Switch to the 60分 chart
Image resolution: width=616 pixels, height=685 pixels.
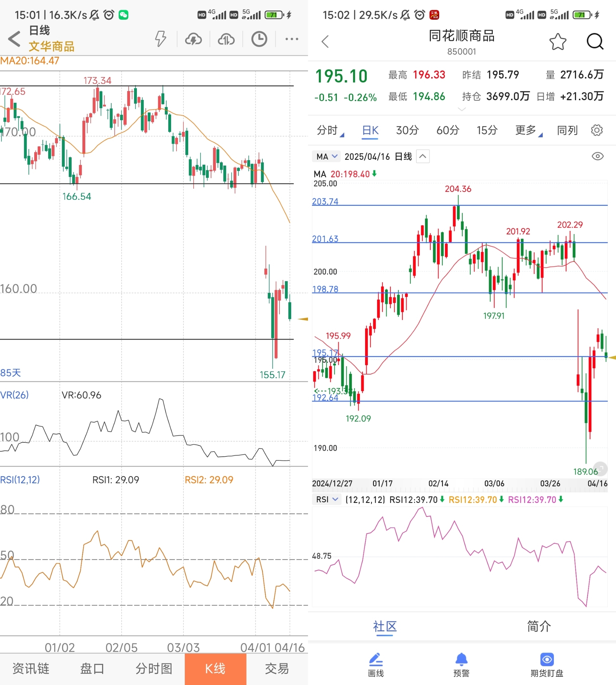(448, 130)
